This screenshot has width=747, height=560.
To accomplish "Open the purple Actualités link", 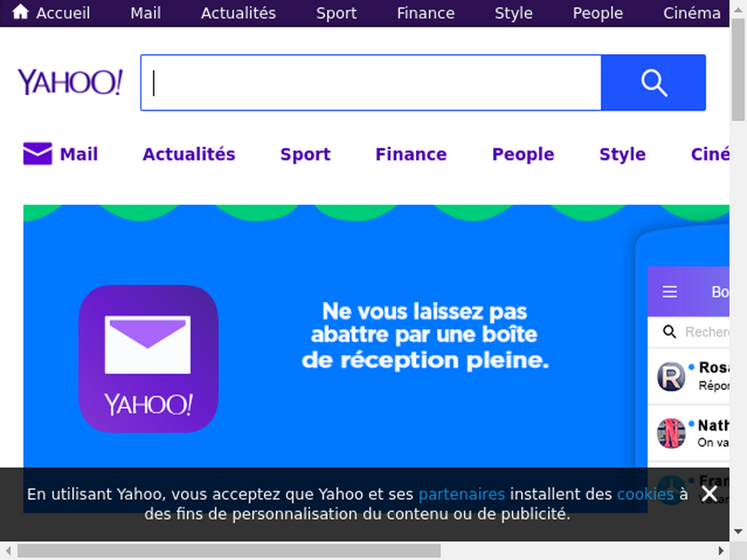I will coord(189,155).
